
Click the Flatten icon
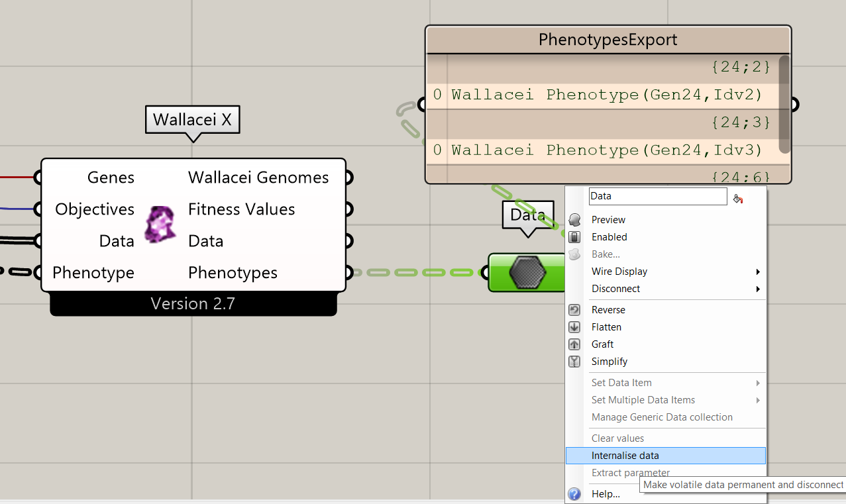pyautogui.click(x=574, y=327)
